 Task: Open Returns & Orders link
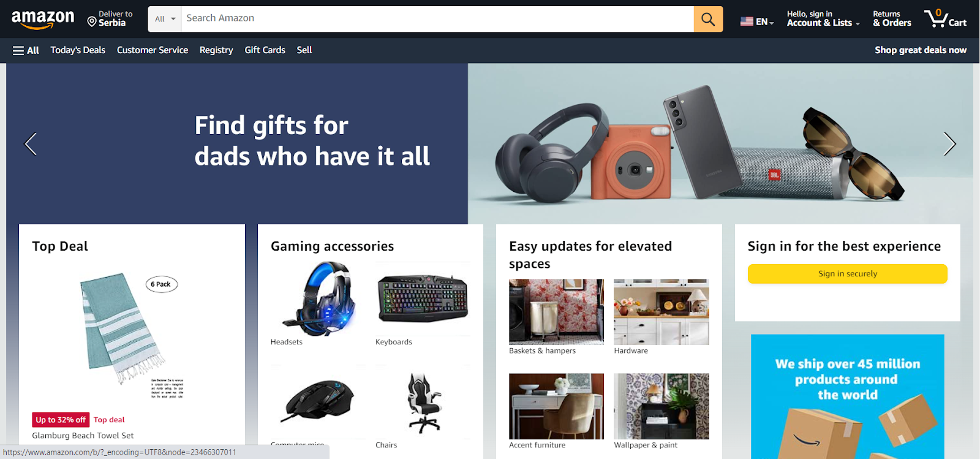tap(892, 19)
